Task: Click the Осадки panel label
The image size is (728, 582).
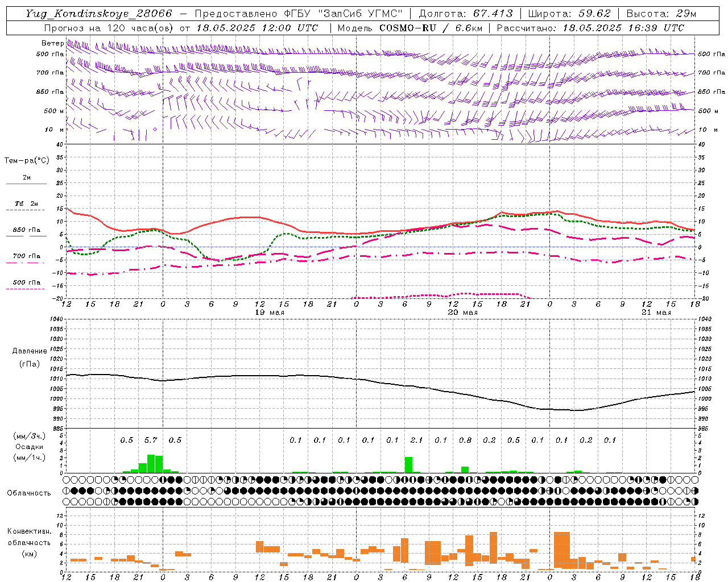Action: [x=30, y=447]
